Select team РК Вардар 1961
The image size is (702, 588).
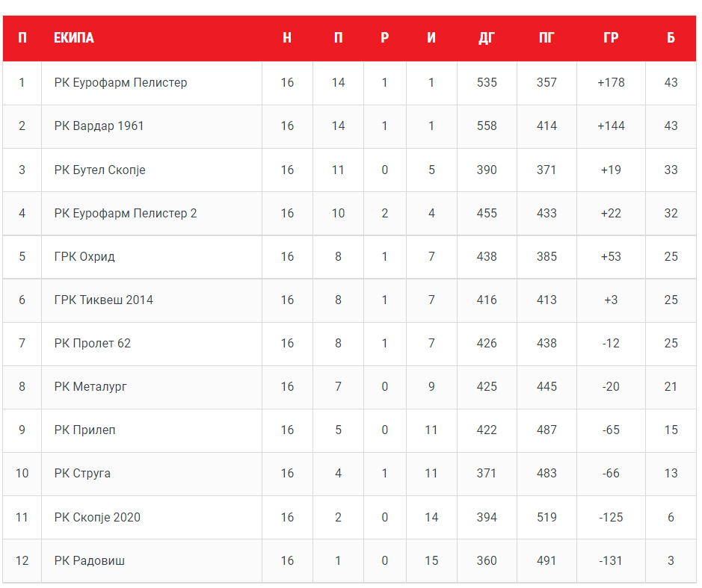[x=99, y=126]
